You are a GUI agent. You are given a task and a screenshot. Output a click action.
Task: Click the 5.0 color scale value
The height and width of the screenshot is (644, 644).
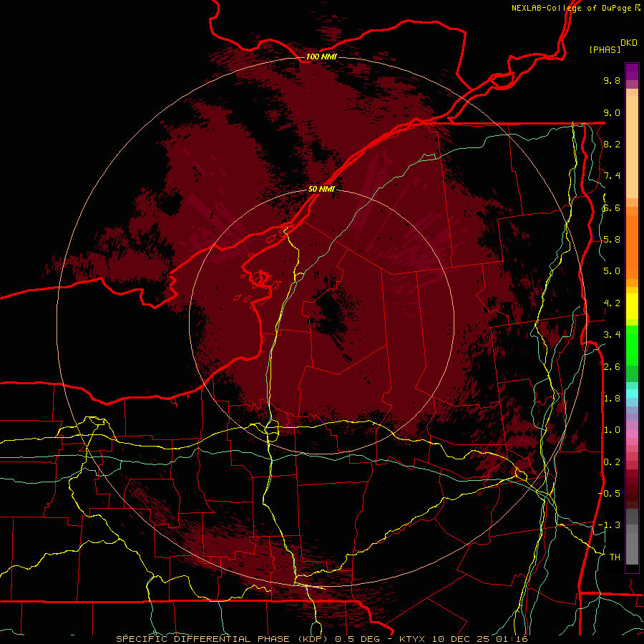click(x=612, y=271)
